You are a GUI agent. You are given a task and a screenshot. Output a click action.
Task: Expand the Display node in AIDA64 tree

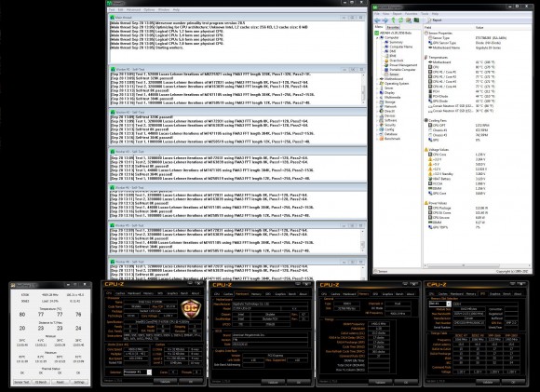377,93
